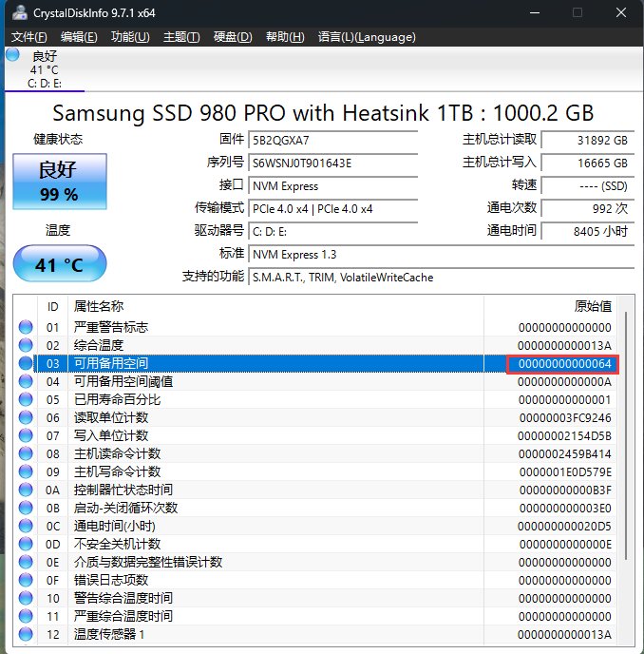Click status orb for attribute 01 严重警告标志
Image resolution: width=644 pixels, height=654 pixels.
pos(26,328)
